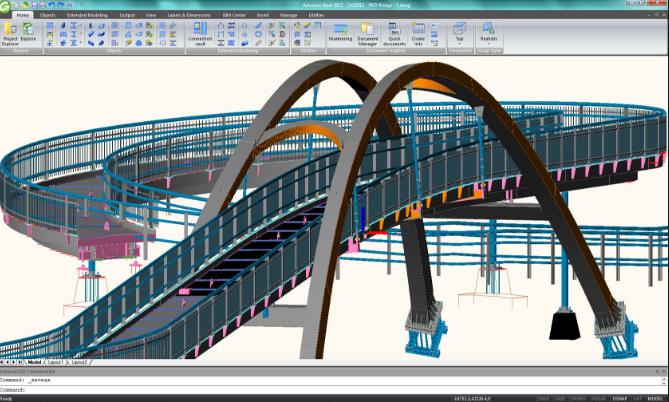
Task: Click the Numbering tool icon
Action: (340, 34)
